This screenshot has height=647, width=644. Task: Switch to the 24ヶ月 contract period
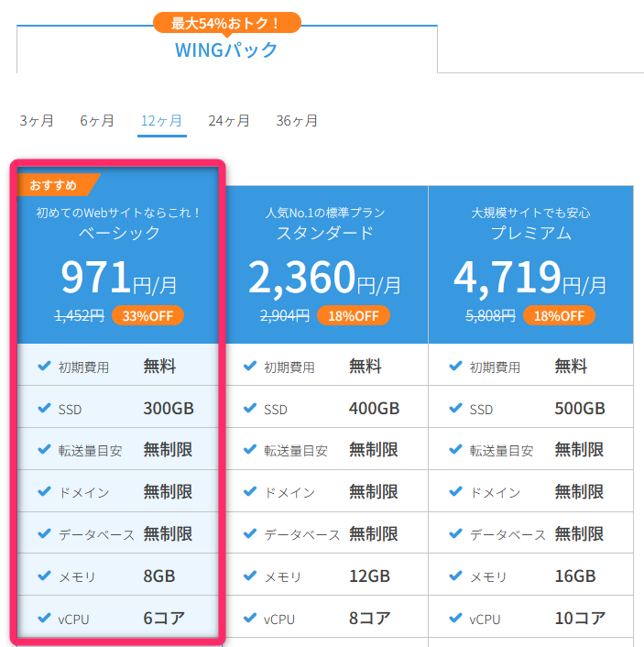[228, 120]
